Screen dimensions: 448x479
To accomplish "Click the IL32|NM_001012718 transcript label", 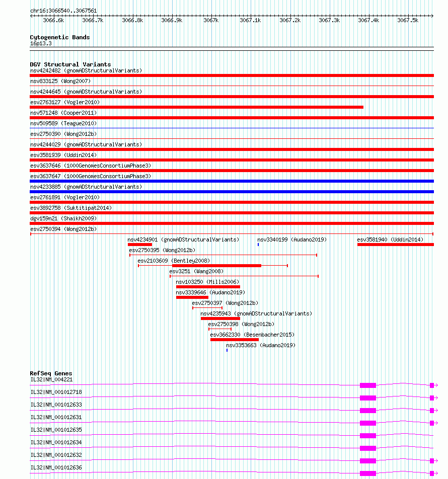I will [56, 392].
